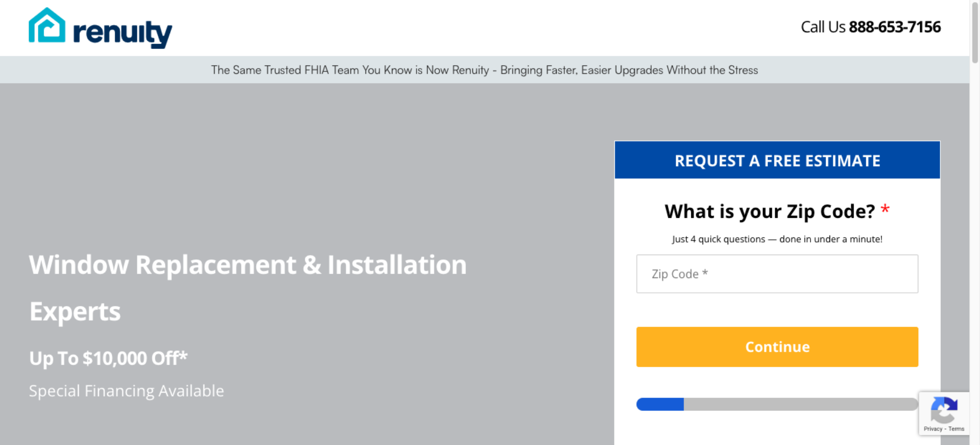Click the red required asterisk icon
The width and height of the screenshot is (980, 445).
click(x=885, y=210)
